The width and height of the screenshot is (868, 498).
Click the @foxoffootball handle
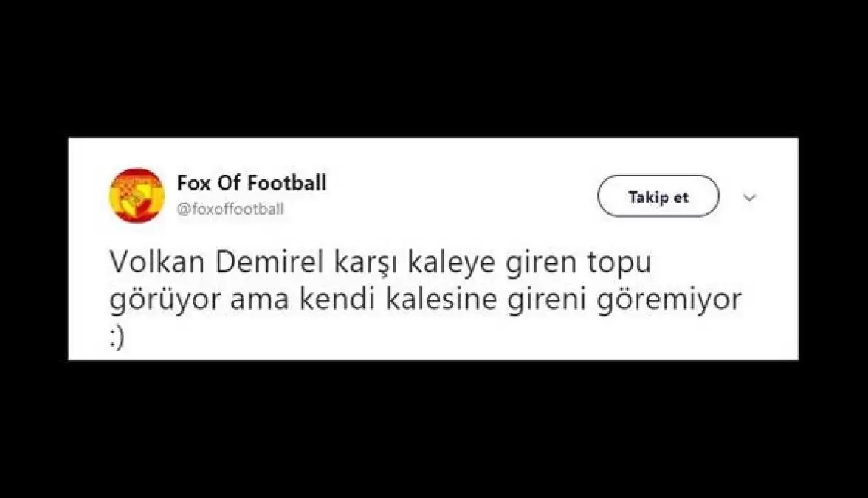[x=230, y=210]
